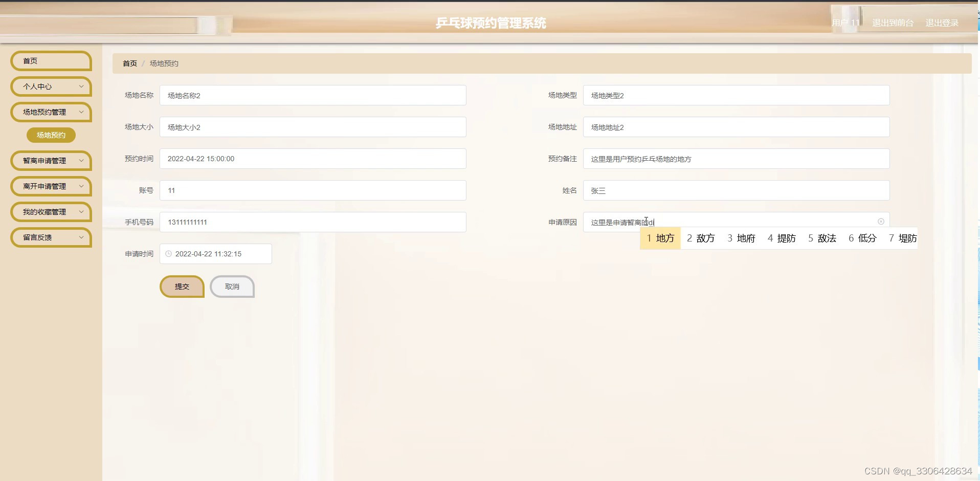Expand the 离开申请管理 chevron
This screenshot has width=980, height=481.
point(81,186)
